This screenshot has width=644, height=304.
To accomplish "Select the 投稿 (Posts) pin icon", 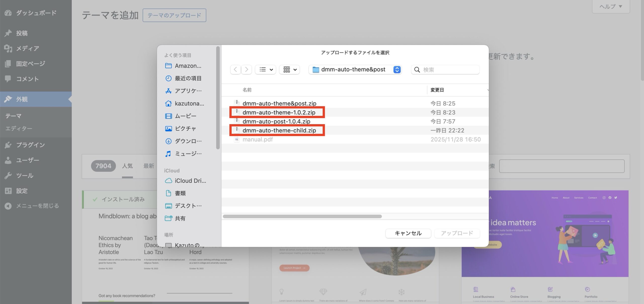I will tap(8, 33).
